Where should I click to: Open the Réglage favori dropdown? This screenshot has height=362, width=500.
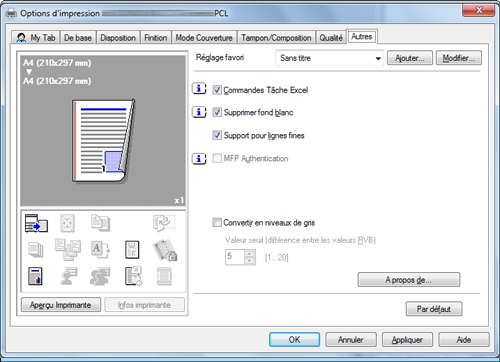click(329, 58)
